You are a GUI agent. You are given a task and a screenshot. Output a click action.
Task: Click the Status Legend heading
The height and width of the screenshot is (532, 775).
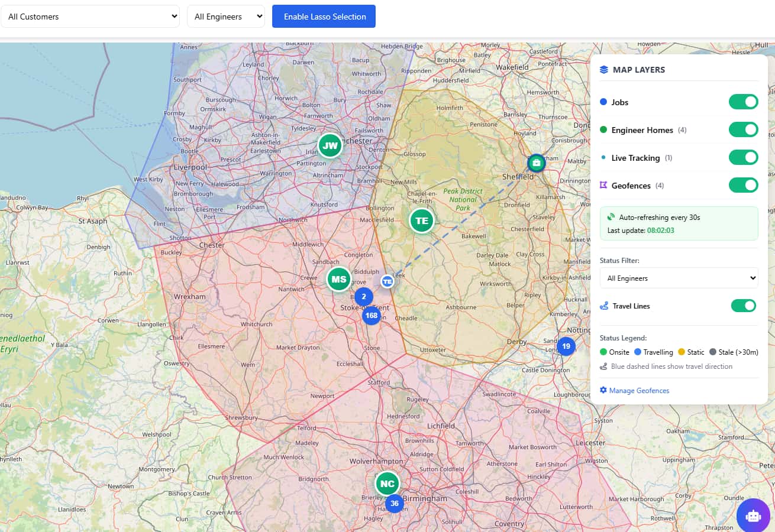point(623,338)
